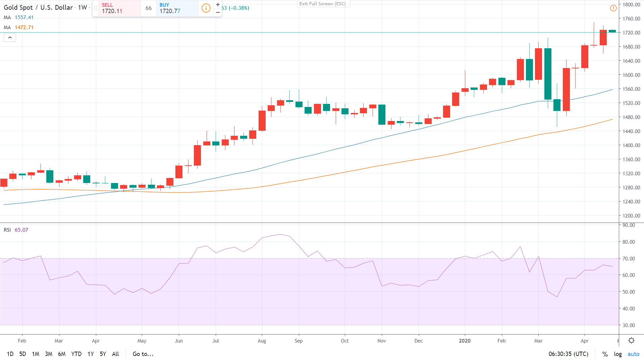Screen dimensions: 644x362
Task: Select the 3M time range
Action: click(x=49, y=354)
